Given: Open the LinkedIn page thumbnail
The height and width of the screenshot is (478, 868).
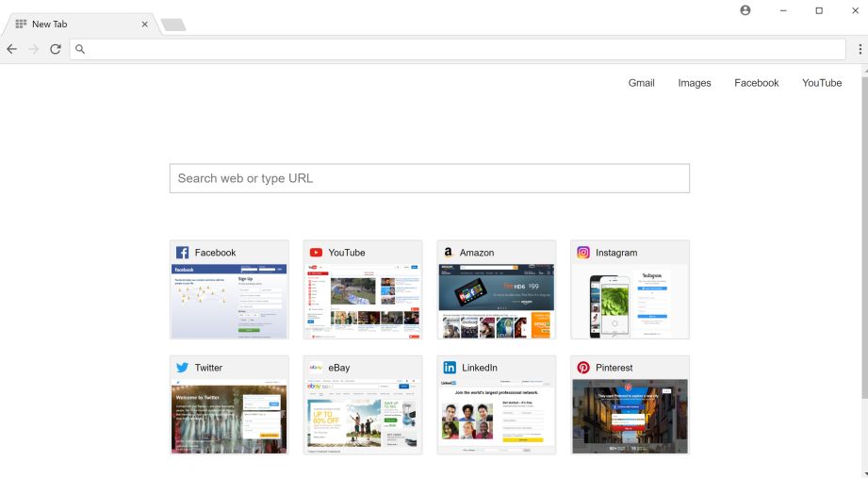Looking at the screenshot, I should [496, 417].
